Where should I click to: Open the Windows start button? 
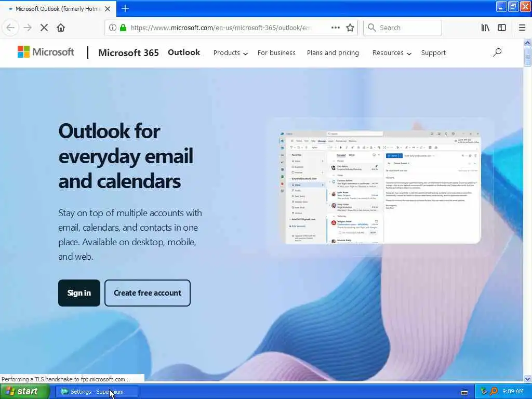pyautogui.click(x=24, y=392)
